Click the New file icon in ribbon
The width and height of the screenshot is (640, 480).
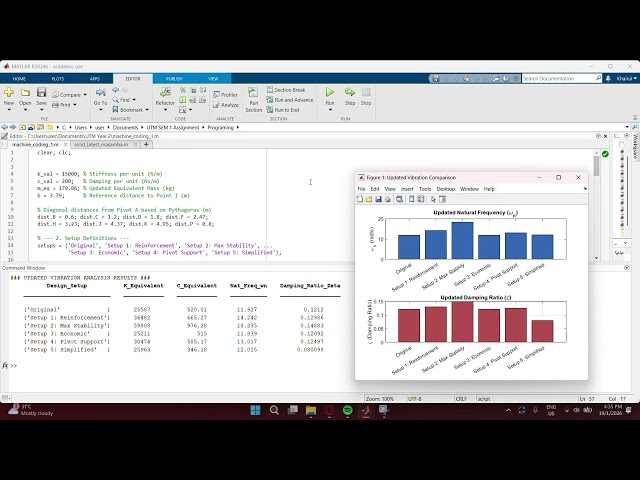[9, 93]
